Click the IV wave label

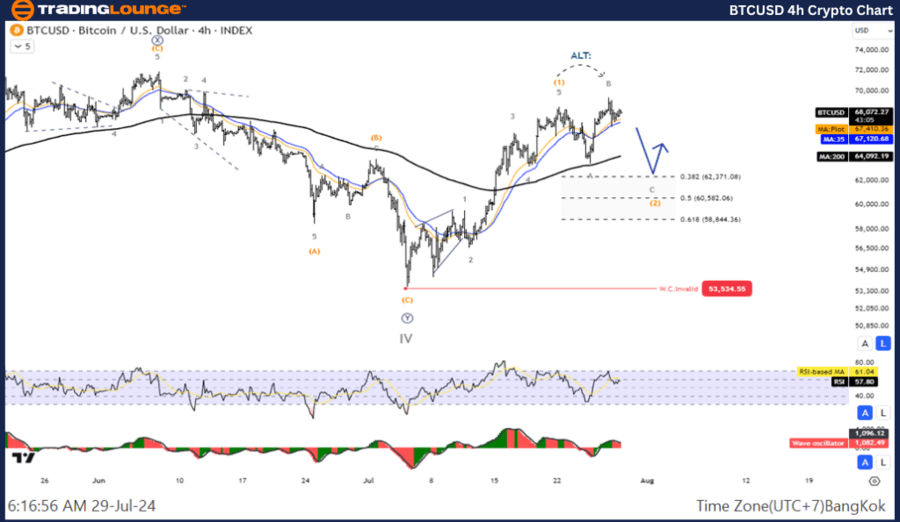[406, 339]
